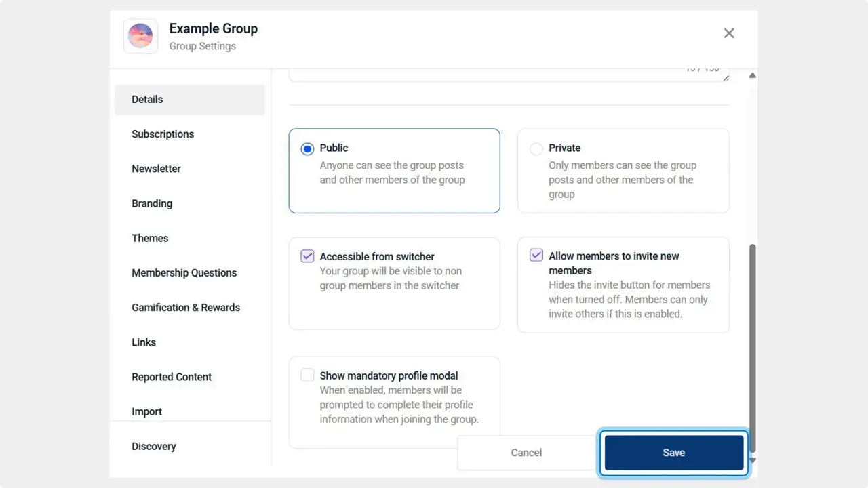Uncheck Allow members to invite new members

tap(536, 255)
